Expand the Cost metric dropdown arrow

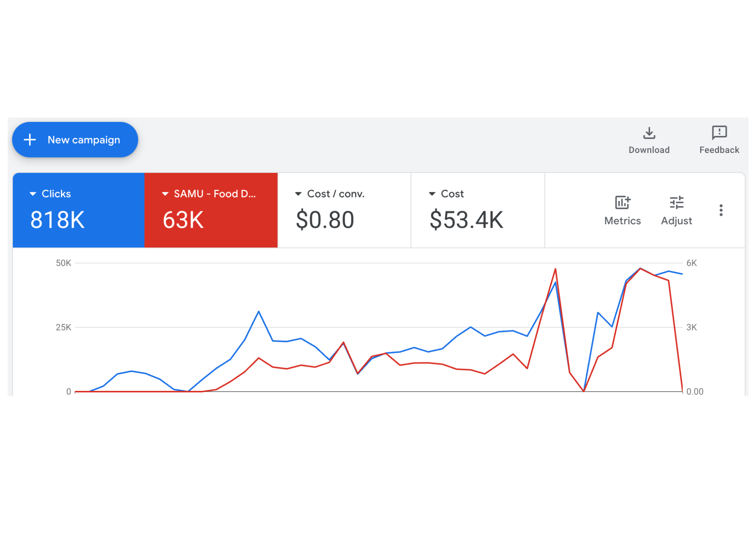[x=432, y=194]
